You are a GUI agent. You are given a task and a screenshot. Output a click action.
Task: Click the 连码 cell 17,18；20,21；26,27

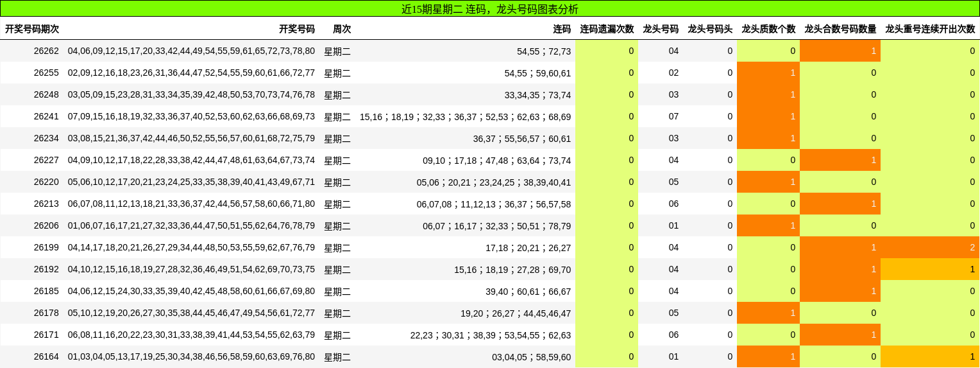528,248
